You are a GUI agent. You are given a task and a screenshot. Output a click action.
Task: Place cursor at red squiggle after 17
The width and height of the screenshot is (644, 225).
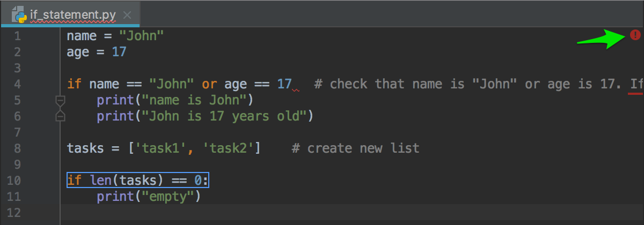[x=295, y=89]
